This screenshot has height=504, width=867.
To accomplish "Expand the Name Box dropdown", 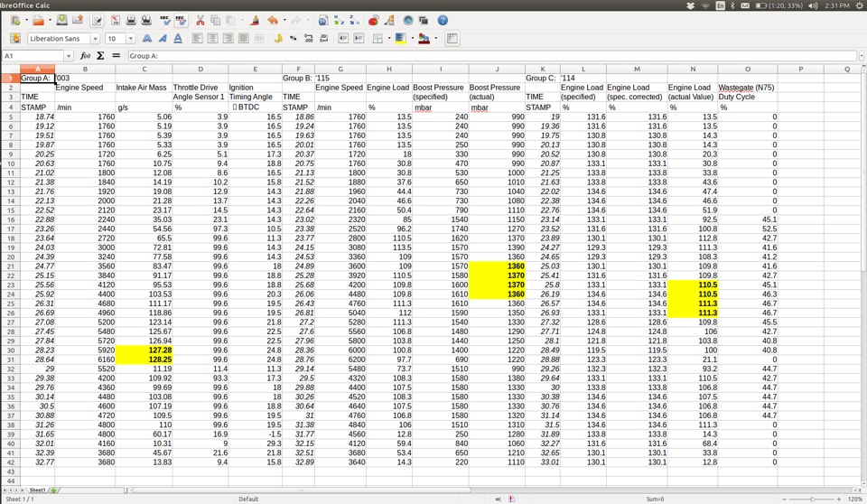I will (69, 56).
